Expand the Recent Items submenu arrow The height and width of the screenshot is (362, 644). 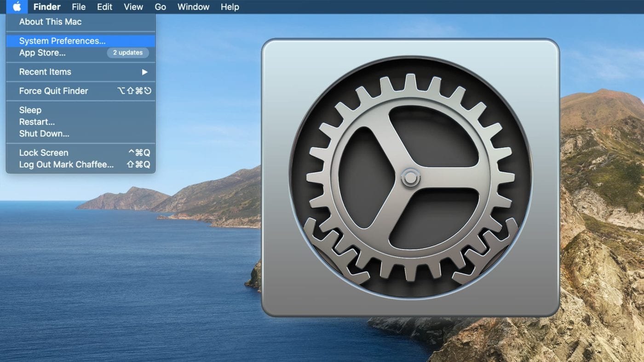tap(144, 72)
